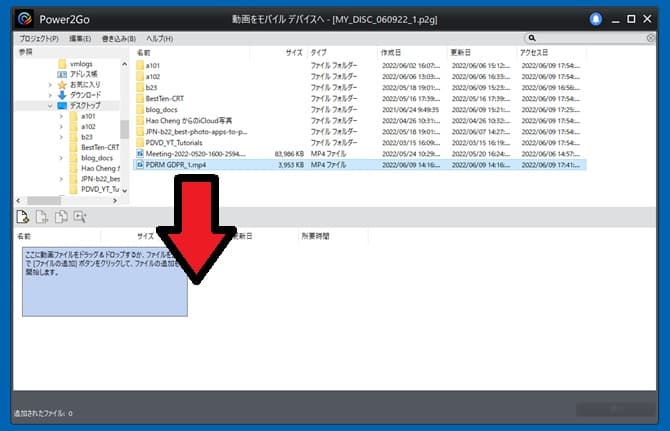The width and height of the screenshot is (670, 431).
Task: Click the folder icon of BestTen-CRT in tree
Action: 73,147
